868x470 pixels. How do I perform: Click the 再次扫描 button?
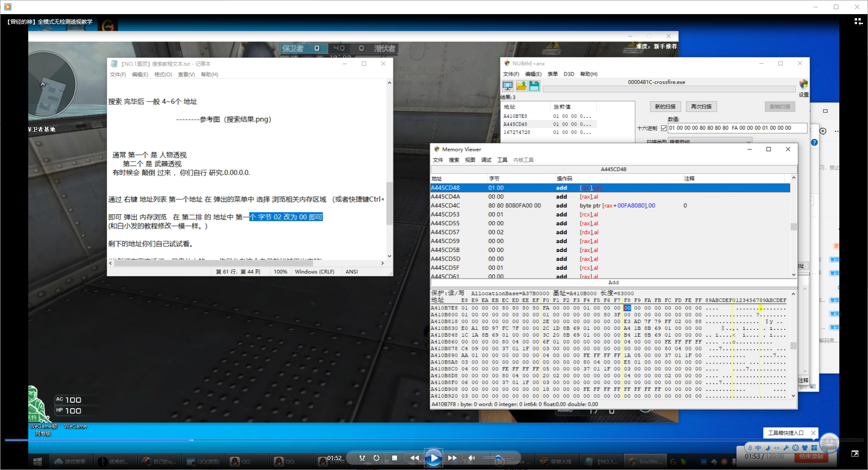click(x=701, y=106)
